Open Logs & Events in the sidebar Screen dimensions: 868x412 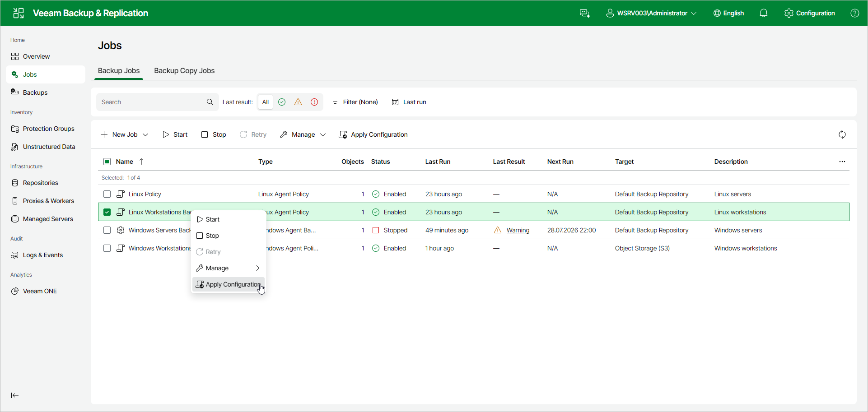click(46, 255)
